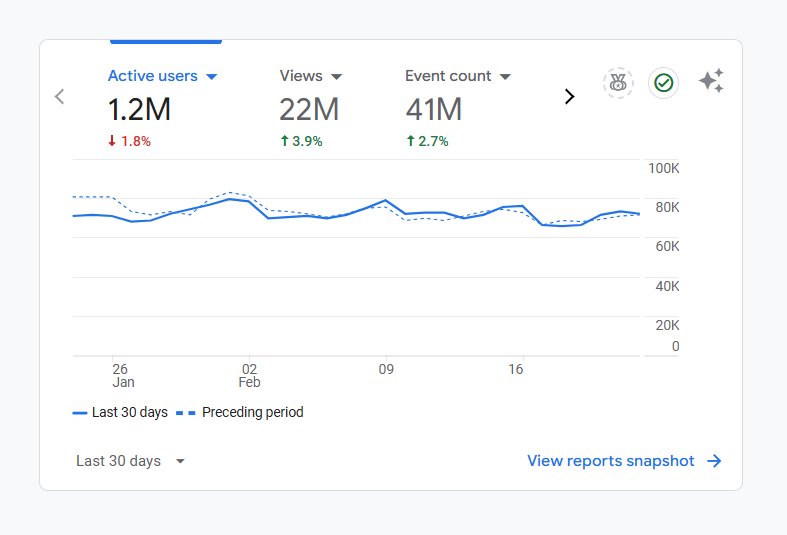Open the benchmarking medal icon
787x535 pixels.
618,83
